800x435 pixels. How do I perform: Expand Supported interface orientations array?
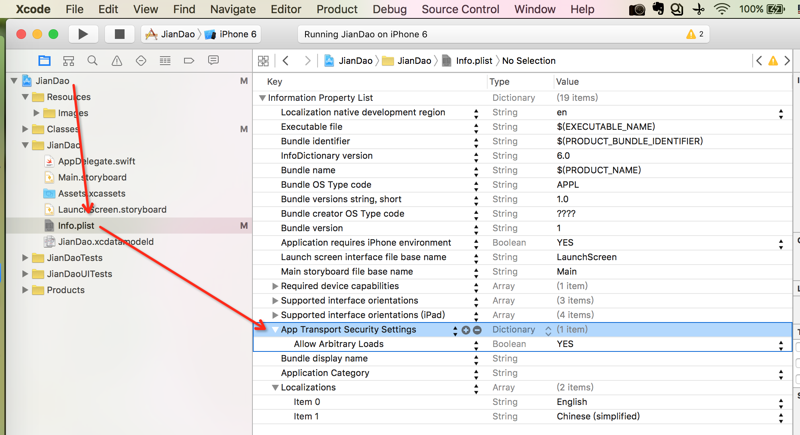[x=275, y=300]
